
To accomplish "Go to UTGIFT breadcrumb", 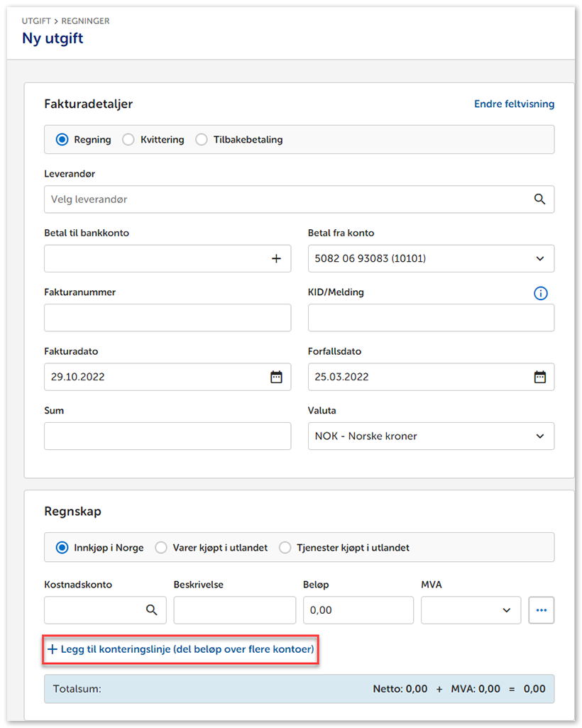I will (x=35, y=21).
